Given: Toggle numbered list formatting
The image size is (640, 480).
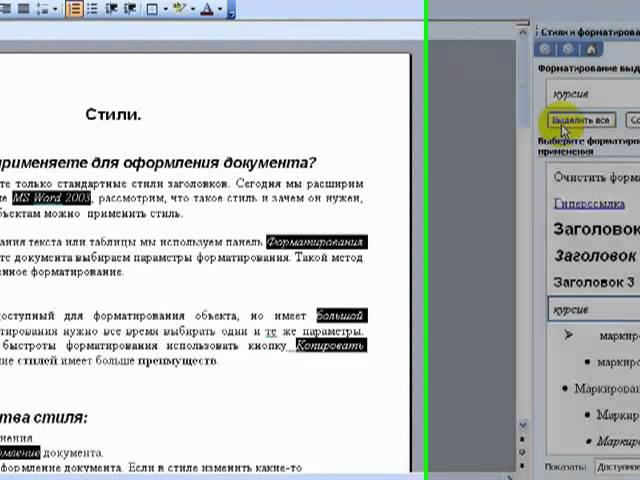Looking at the screenshot, I should point(74,9).
